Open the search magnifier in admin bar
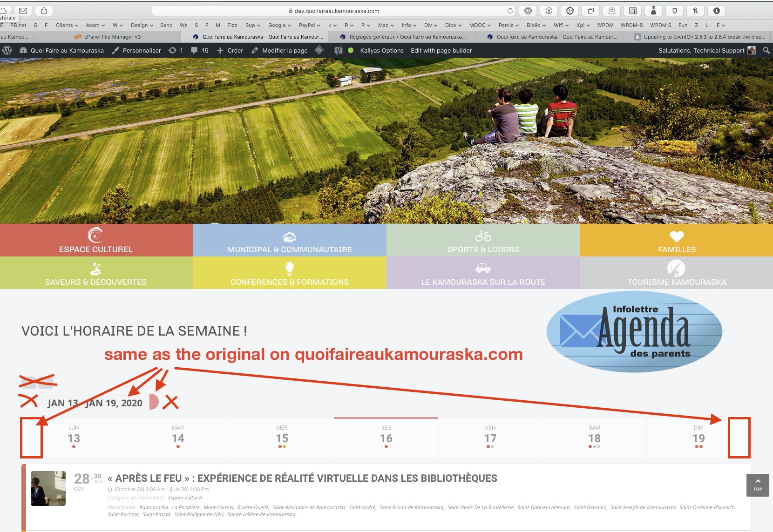 766,50
